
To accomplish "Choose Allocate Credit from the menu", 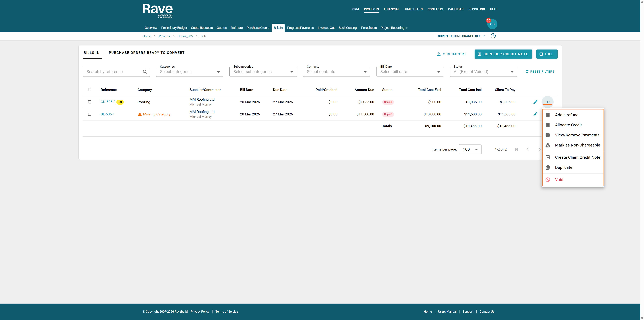I will point(568,125).
